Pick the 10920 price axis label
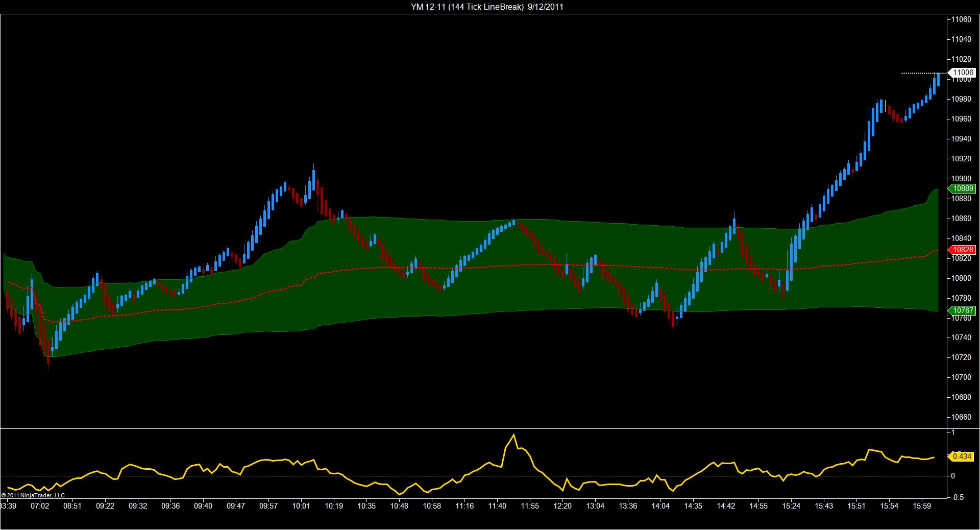980x530 pixels. pos(961,159)
